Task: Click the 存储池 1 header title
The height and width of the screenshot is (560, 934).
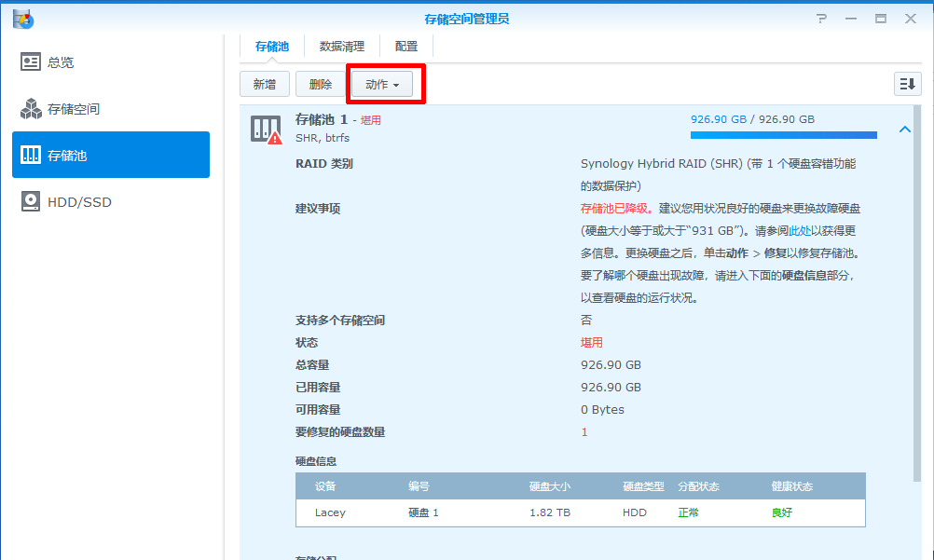Action: coord(321,119)
